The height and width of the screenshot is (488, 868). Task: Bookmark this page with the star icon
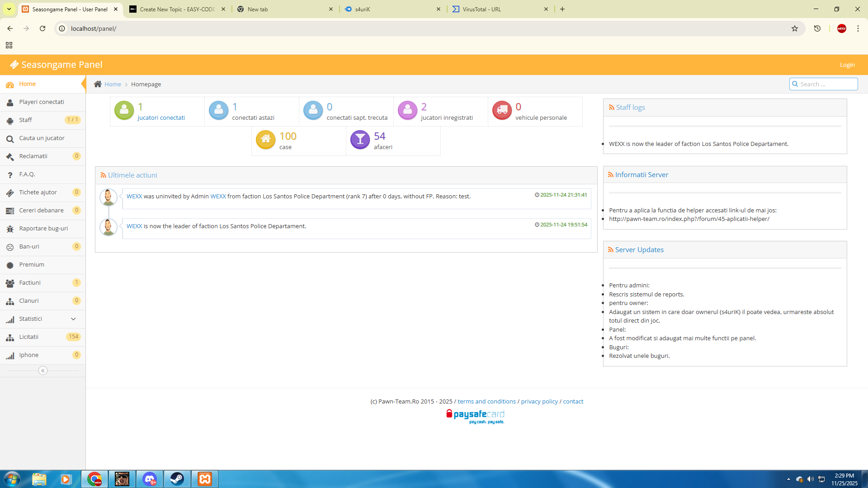pos(795,28)
